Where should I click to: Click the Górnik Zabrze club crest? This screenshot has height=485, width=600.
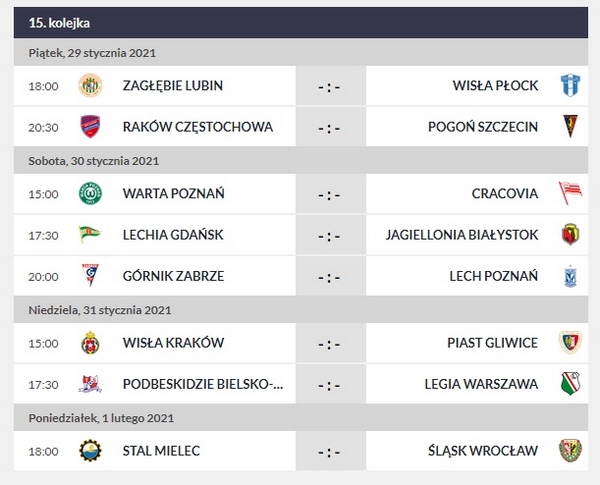[x=91, y=275]
